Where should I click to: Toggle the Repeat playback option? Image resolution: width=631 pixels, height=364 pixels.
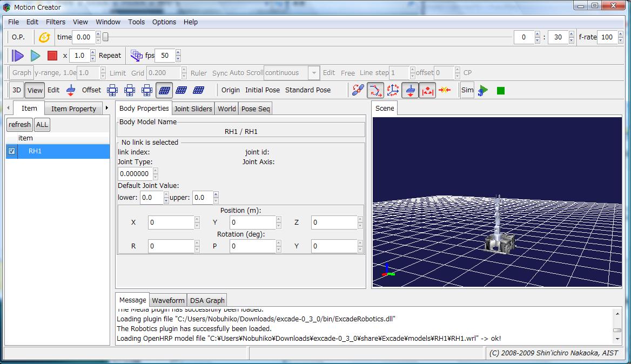click(110, 56)
